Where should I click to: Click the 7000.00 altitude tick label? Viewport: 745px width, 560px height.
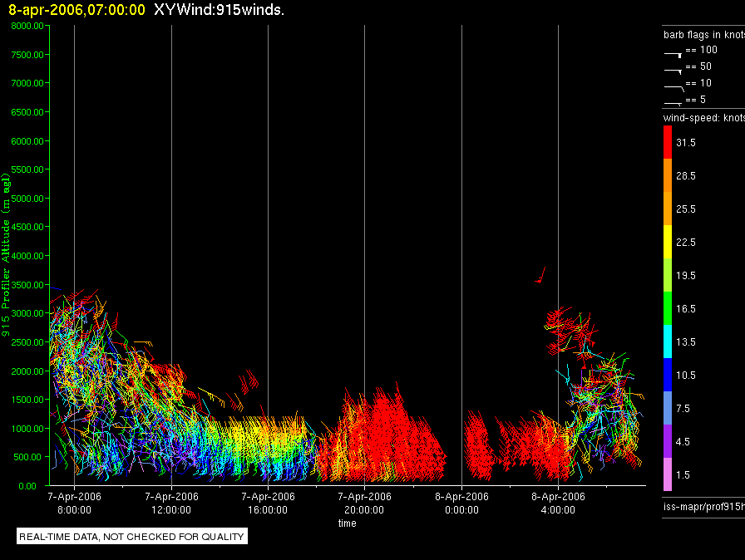tap(27, 83)
